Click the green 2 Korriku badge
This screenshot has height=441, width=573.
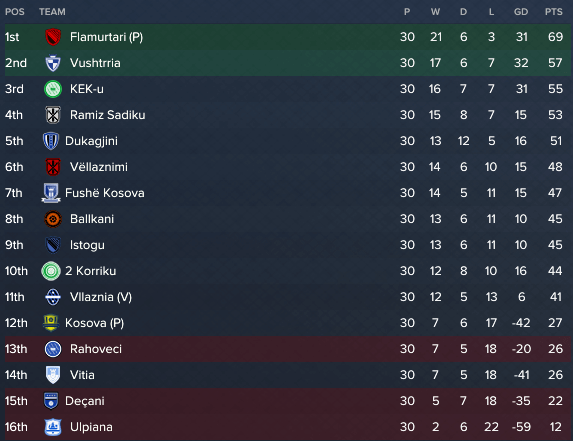click(x=51, y=271)
